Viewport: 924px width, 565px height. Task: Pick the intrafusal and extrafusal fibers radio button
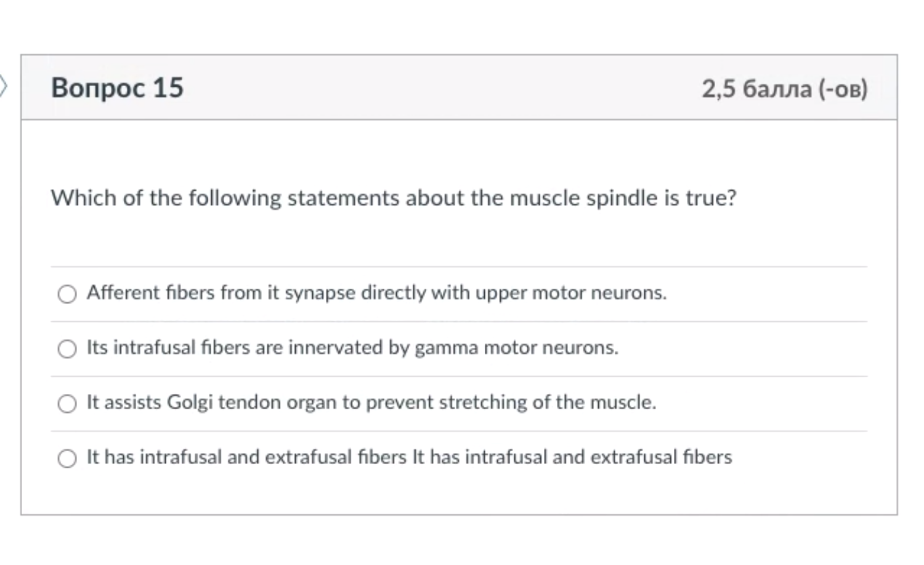click(x=67, y=459)
